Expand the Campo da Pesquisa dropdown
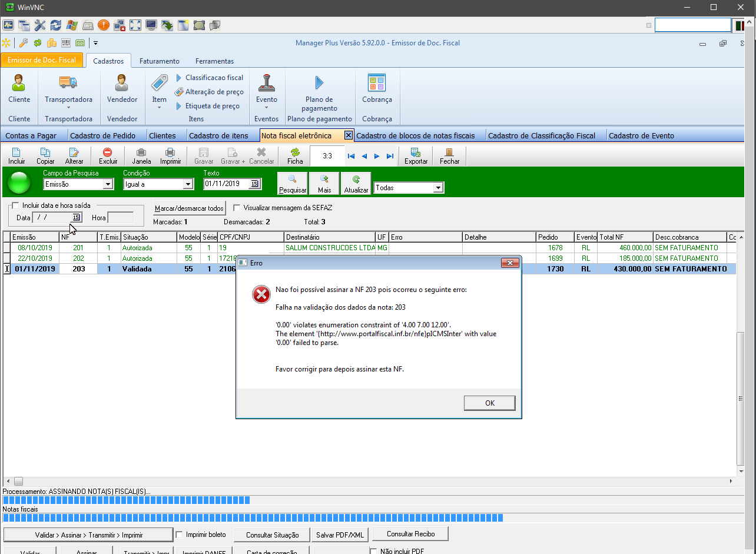Image resolution: width=756 pixels, height=554 pixels. 108,184
